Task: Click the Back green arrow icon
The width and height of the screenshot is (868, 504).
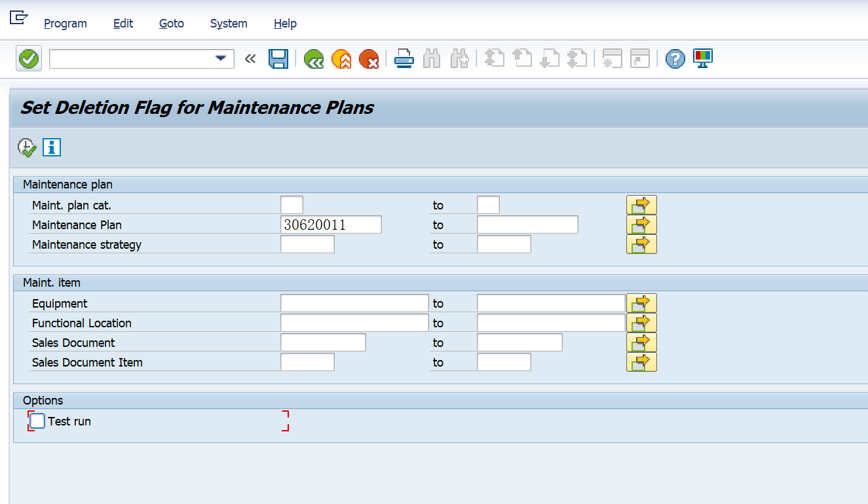Action: (313, 58)
